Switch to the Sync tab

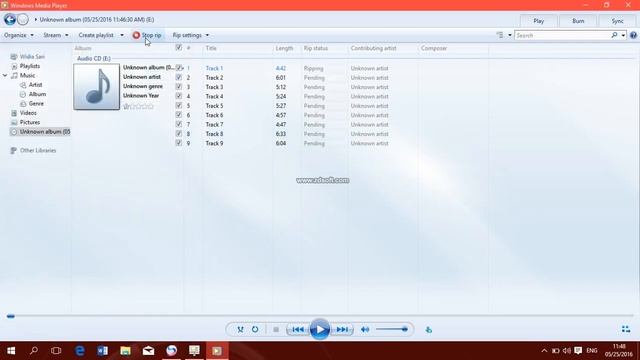click(x=617, y=21)
